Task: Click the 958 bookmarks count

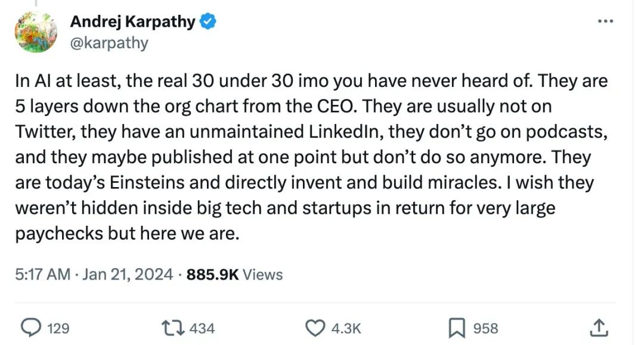Action: tap(485, 328)
